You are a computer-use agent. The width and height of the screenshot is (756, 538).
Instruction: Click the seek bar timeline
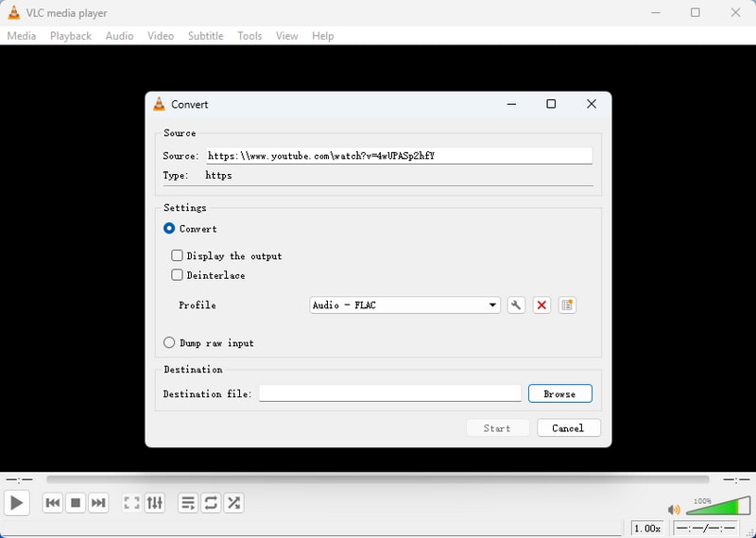[x=377, y=479]
